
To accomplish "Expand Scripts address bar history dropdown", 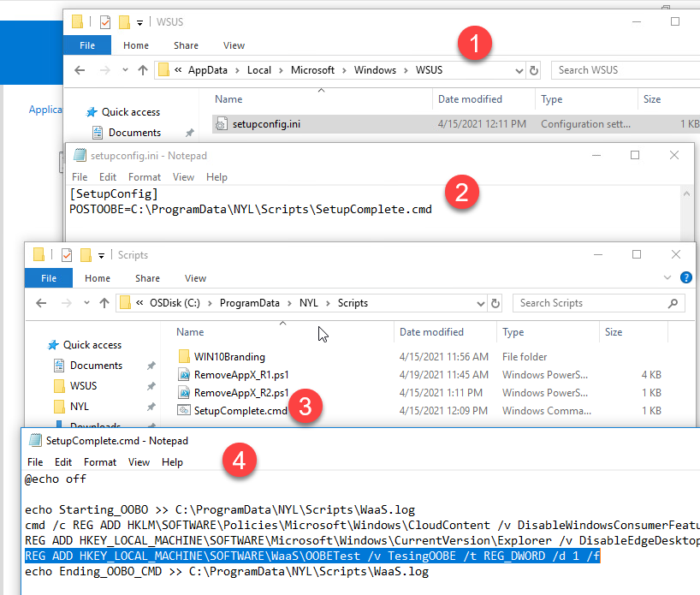I will pyautogui.click(x=480, y=304).
